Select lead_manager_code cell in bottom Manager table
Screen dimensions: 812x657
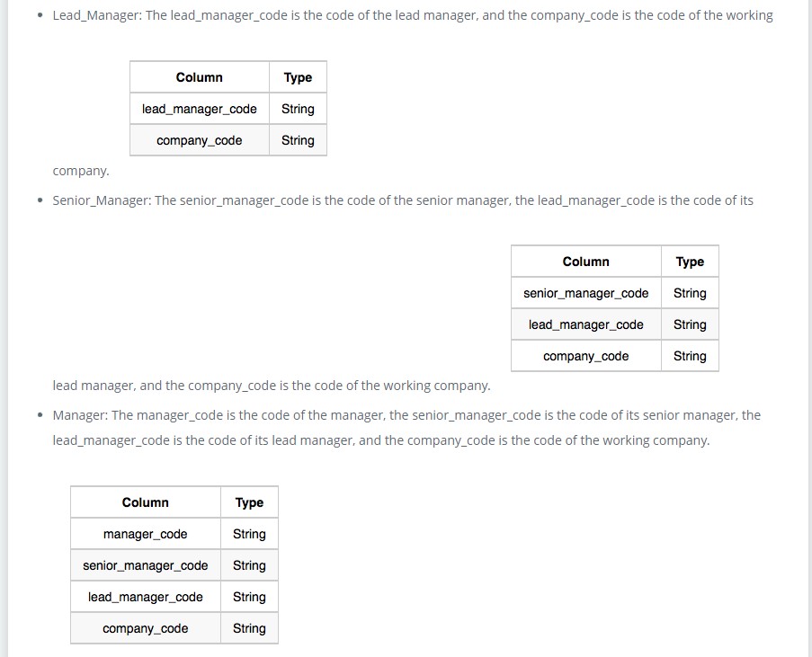(145, 597)
